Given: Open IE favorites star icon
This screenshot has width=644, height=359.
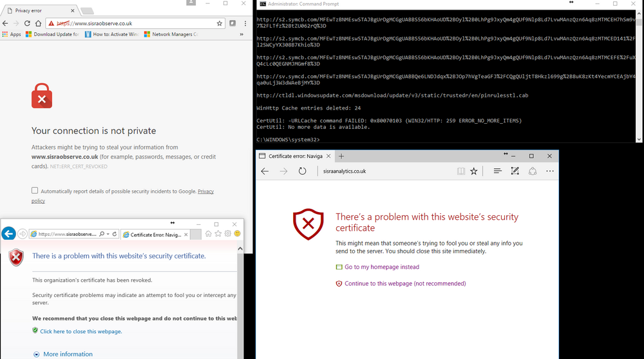Looking at the screenshot, I should (218, 233).
